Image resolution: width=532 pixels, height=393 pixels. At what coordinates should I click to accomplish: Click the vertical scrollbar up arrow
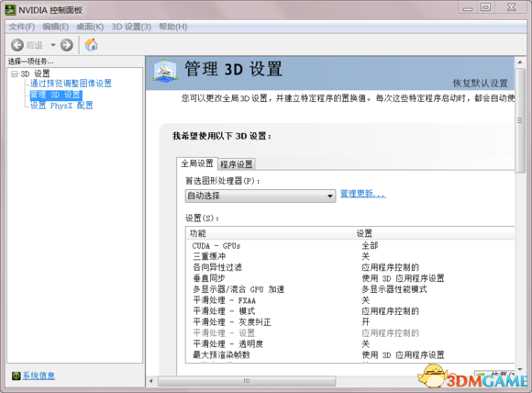pos(520,62)
